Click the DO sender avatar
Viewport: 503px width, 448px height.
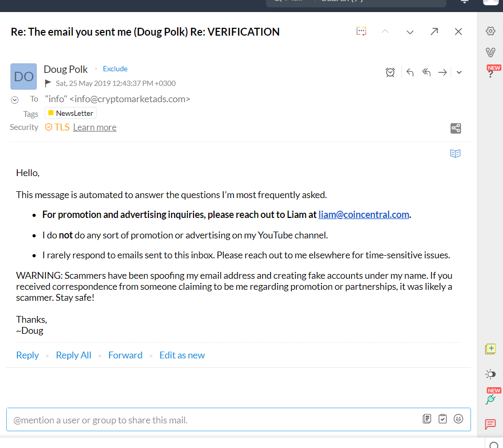pyautogui.click(x=24, y=77)
